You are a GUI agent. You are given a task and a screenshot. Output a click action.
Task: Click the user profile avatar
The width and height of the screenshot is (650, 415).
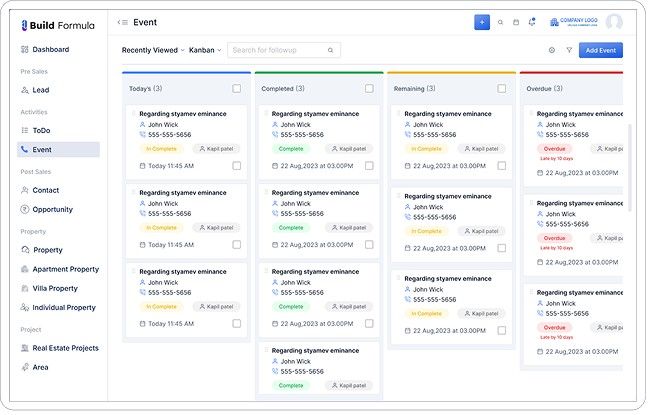click(x=614, y=22)
